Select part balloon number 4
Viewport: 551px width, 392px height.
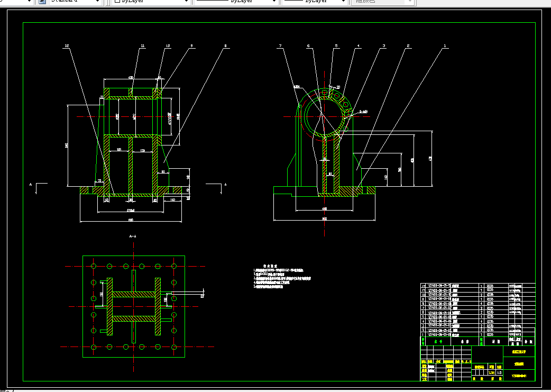359,46
